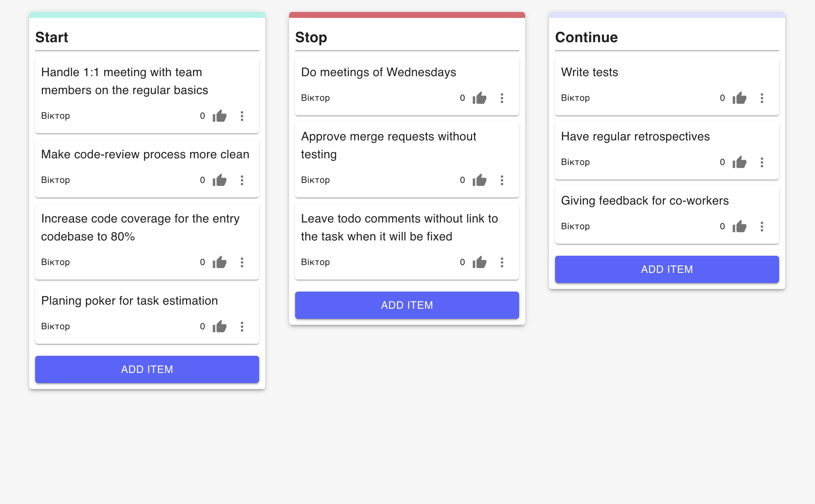Upvote the 'Increase code coverage' card
Viewport: 815px width, 504px height.
220,262
